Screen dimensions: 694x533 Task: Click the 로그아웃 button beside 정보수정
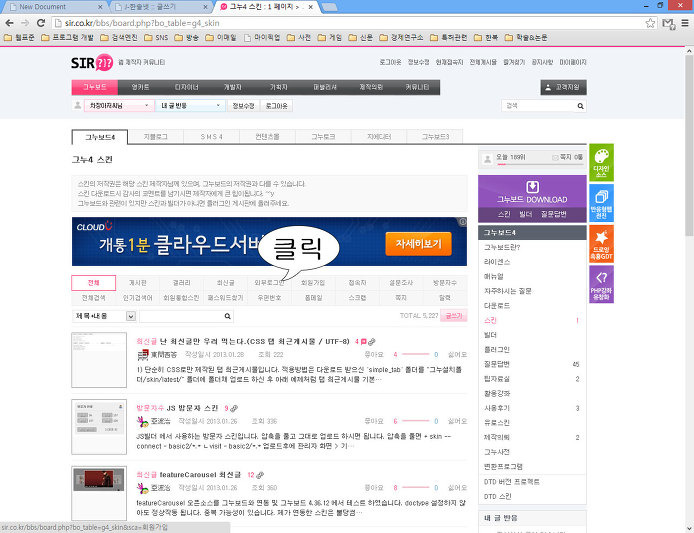277,106
